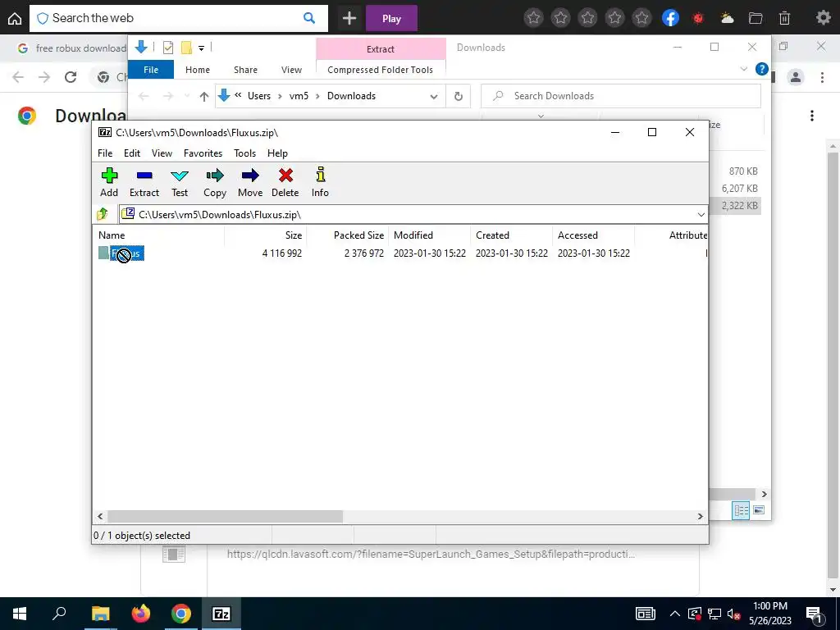This screenshot has width=840, height=630.
Task: Sort by the Modified column header
Action: pos(430,235)
